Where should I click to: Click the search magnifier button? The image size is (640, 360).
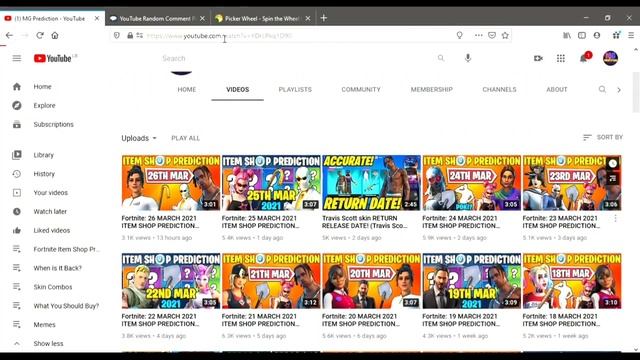point(441,58)
